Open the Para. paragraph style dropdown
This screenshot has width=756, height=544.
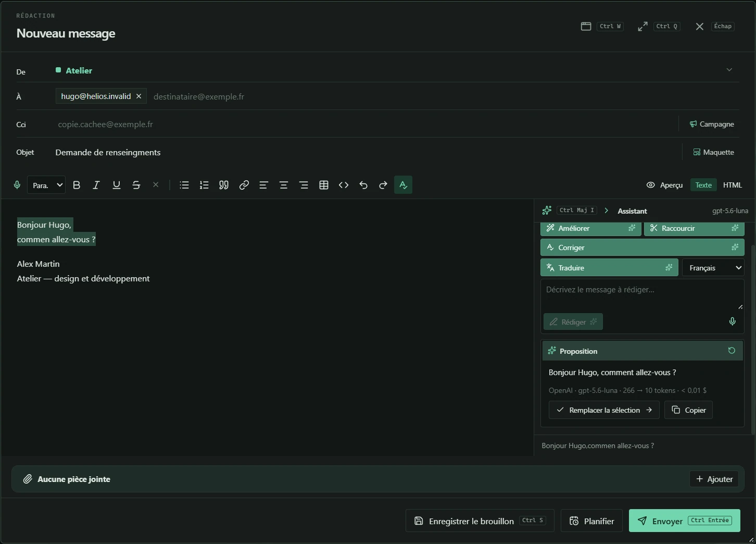[46, 185]
